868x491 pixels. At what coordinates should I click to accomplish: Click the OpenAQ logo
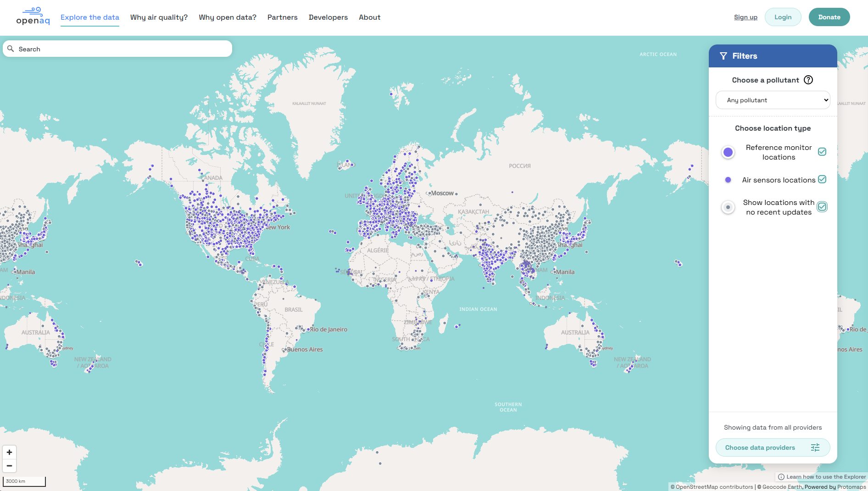[x=33, y=15]
